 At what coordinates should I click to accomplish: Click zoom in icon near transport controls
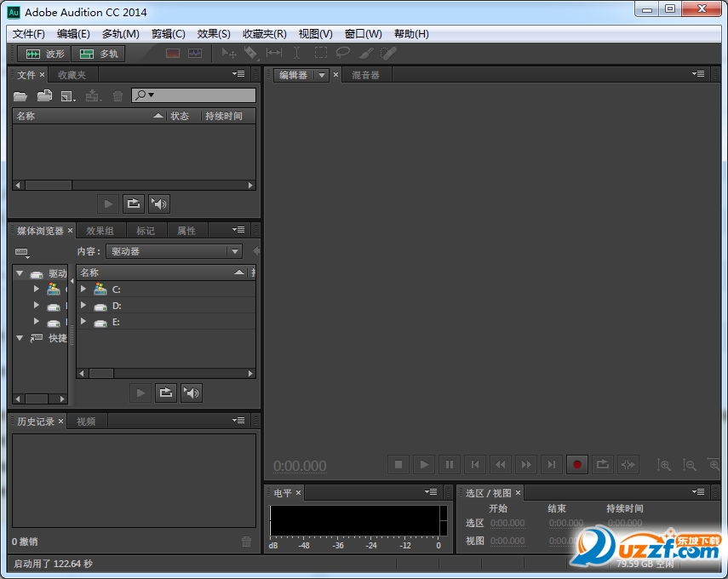tap(664, 465)
